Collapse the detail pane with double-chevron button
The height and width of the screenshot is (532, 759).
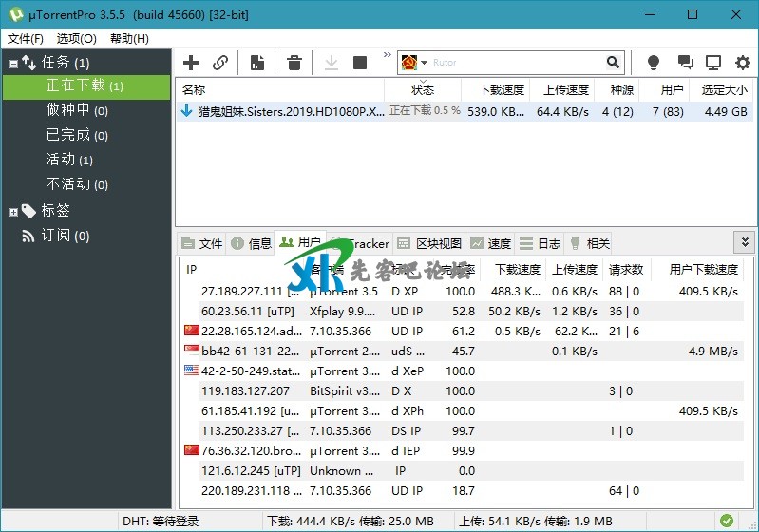click(745, 242)
